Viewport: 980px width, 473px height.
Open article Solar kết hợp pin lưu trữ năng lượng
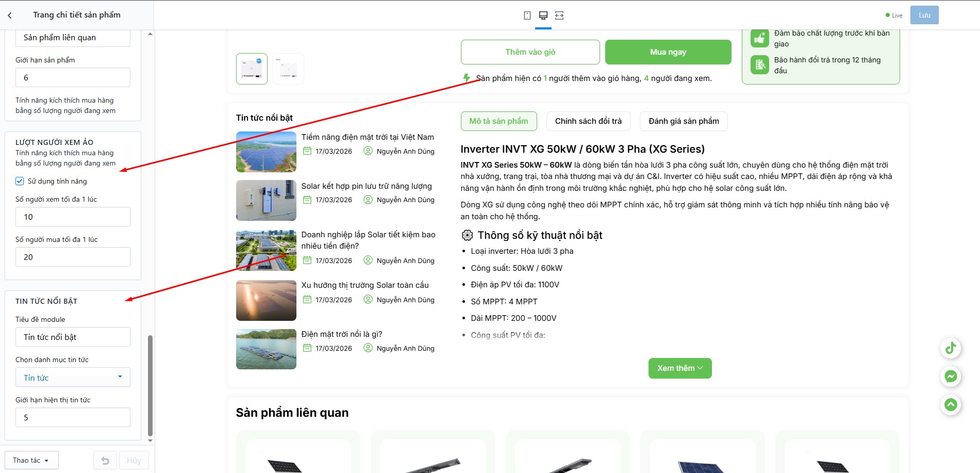pyautogui.click(x=367, y=186)
